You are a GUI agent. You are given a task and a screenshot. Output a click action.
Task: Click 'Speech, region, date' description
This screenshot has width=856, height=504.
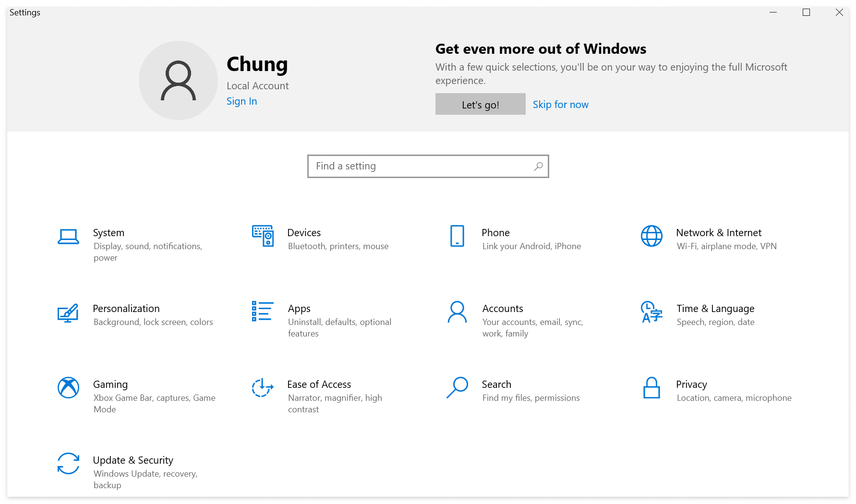tap(715, 322)
